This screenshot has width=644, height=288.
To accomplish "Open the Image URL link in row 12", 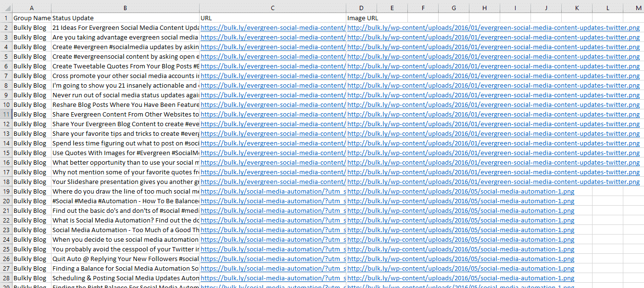I will pos(493,124).
